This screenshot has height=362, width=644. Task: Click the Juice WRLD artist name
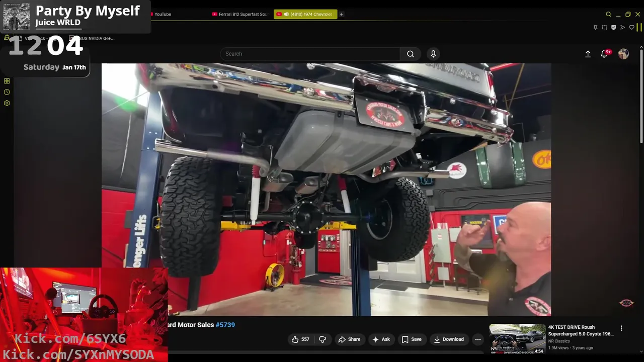click(x=58, y=23)
